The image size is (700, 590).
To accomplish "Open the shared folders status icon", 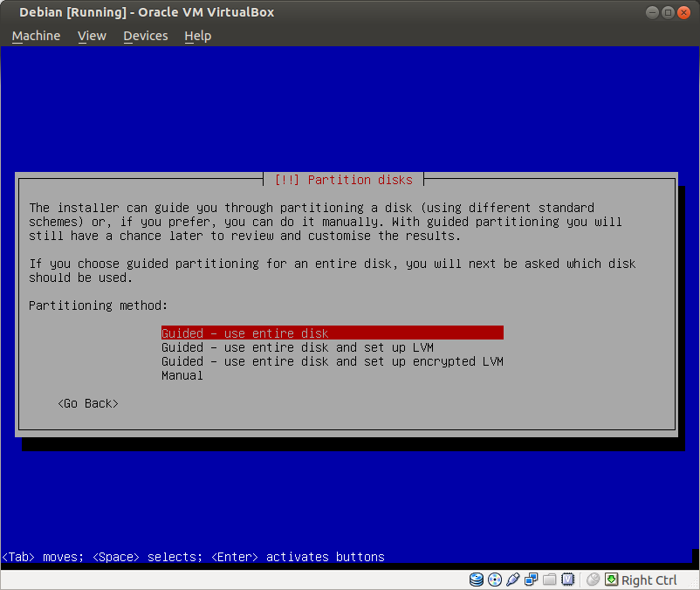I will click(x=550, y=580).
